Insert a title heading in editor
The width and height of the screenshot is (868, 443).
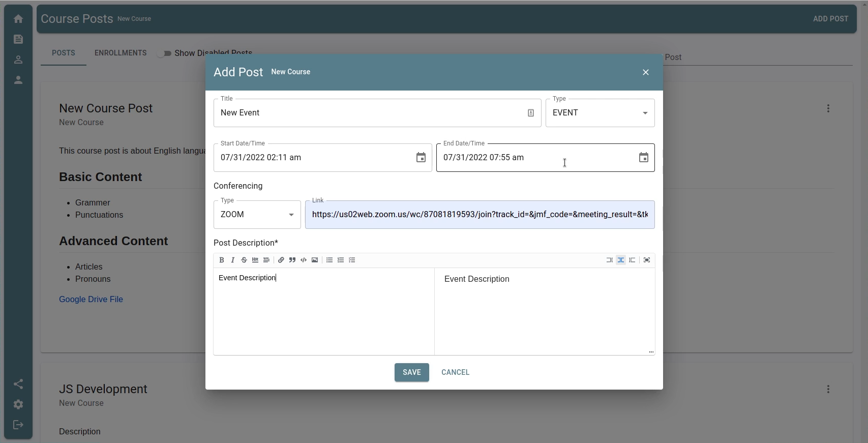pos(266,260)
